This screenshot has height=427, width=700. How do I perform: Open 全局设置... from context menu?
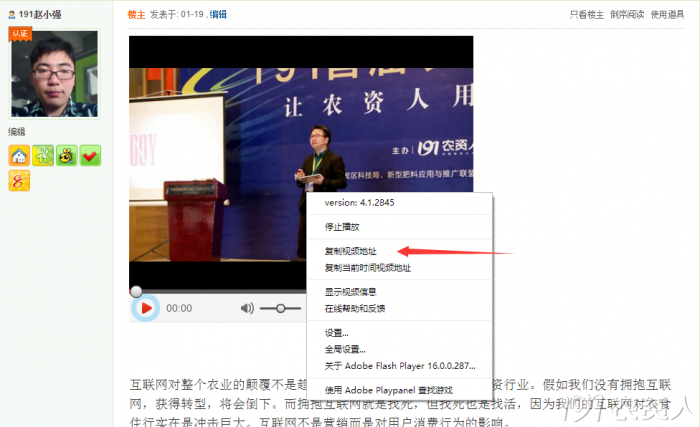point(345,349)
